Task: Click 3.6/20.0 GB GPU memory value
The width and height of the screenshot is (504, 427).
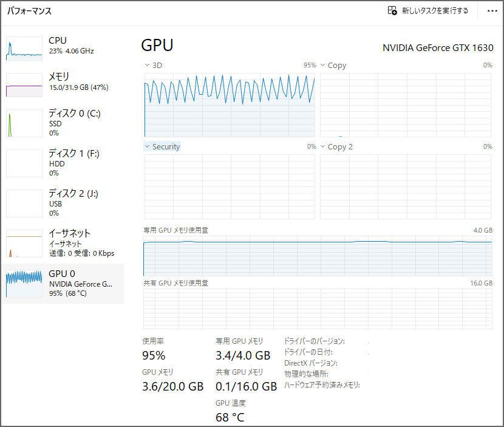Action: [x=173, y=386]
